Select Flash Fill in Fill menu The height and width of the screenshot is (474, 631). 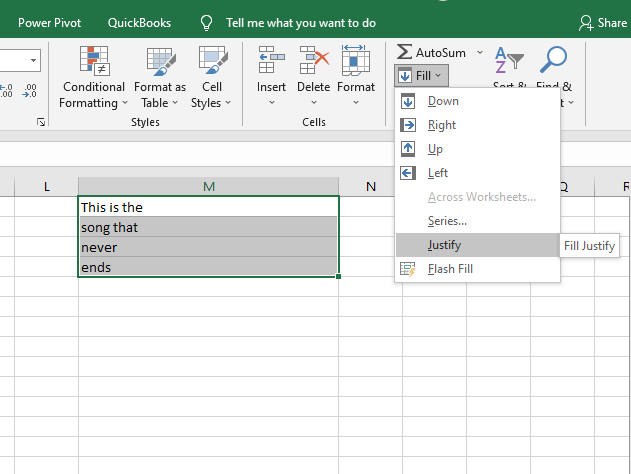click(449, 269)
